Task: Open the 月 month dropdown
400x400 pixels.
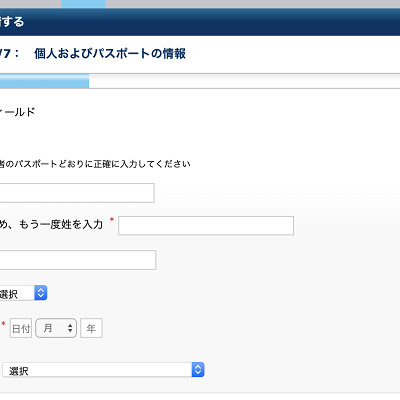Action: tap(56, 328)
